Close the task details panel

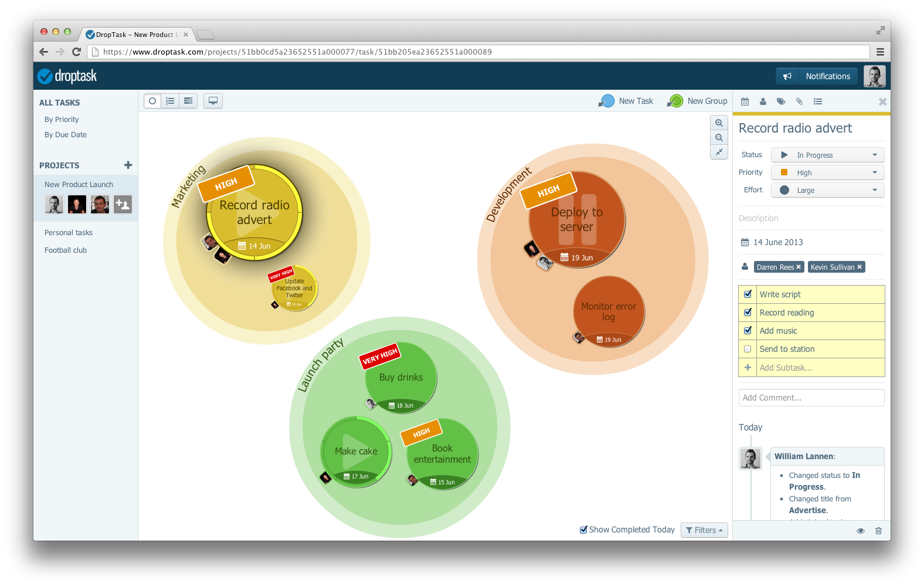[882, 101]
